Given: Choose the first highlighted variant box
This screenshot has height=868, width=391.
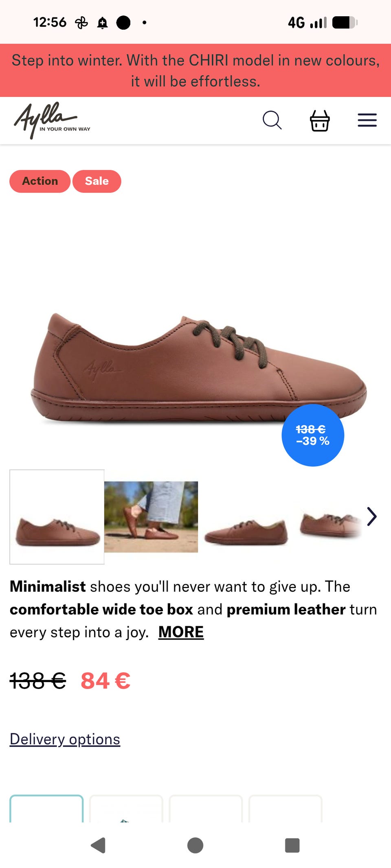Looking at the screenshot, I should coord(46,808).
